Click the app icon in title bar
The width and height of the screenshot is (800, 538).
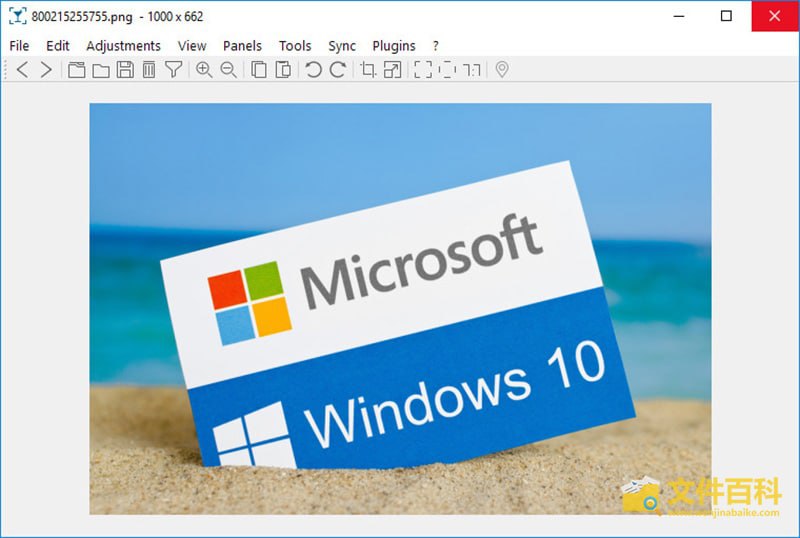(17, 16)
